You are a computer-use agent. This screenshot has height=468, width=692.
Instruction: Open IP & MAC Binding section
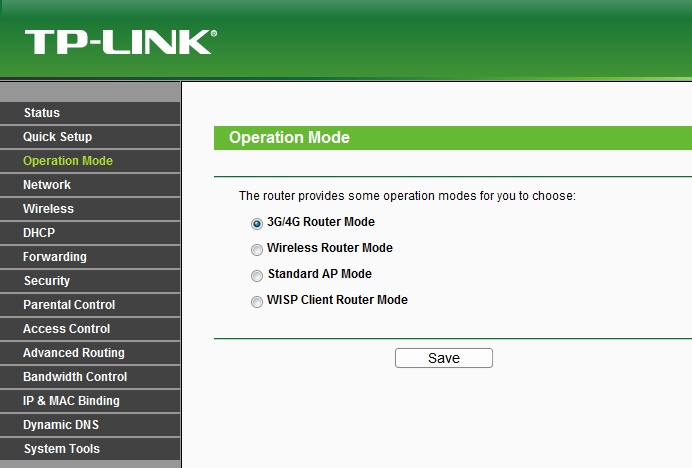(x=90, y=401)
